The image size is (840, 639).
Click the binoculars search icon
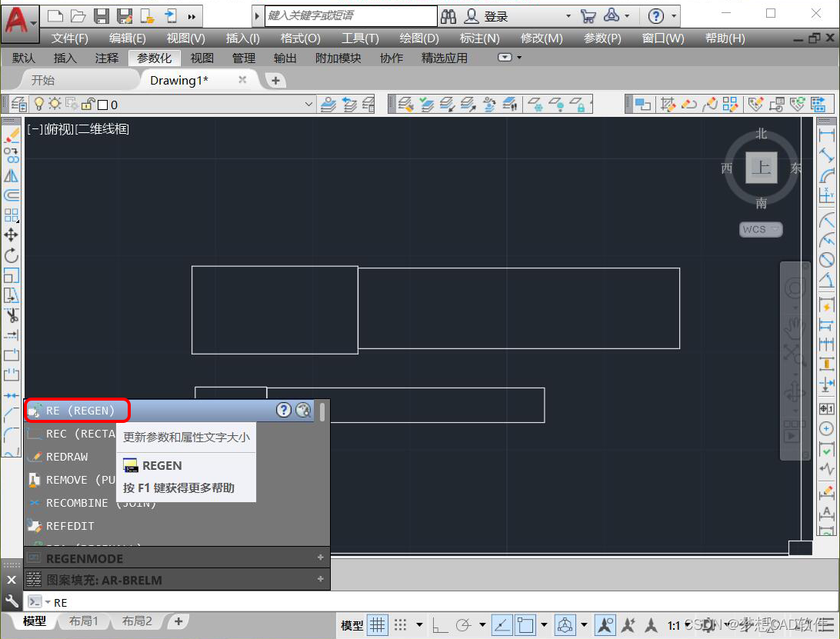click(x=448, y=16)
